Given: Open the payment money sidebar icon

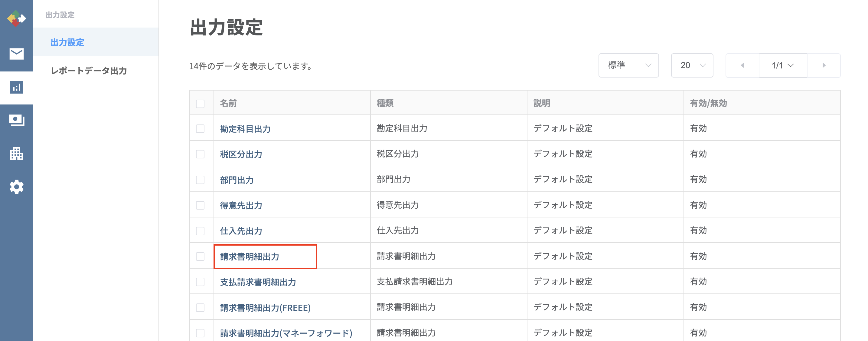Looking at the screenshot, I should tap(17, 120).
